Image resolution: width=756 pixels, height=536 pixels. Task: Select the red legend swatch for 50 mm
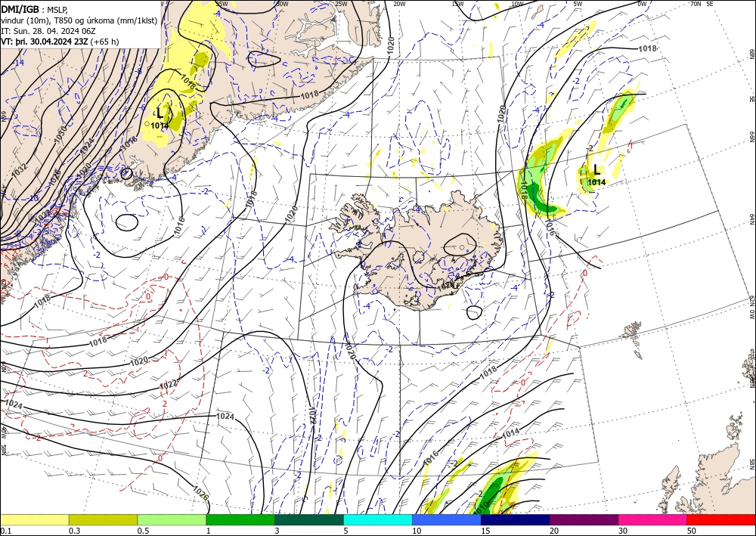tap(721, 519)
